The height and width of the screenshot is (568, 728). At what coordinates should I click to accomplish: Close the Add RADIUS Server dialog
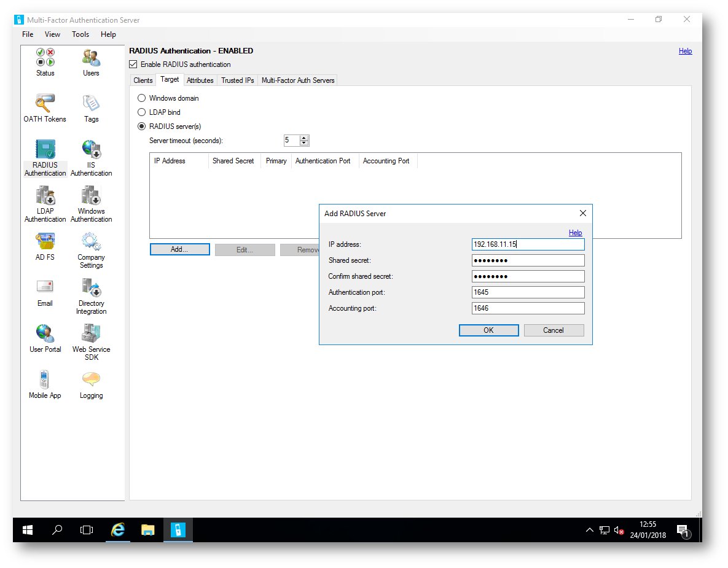583,213
